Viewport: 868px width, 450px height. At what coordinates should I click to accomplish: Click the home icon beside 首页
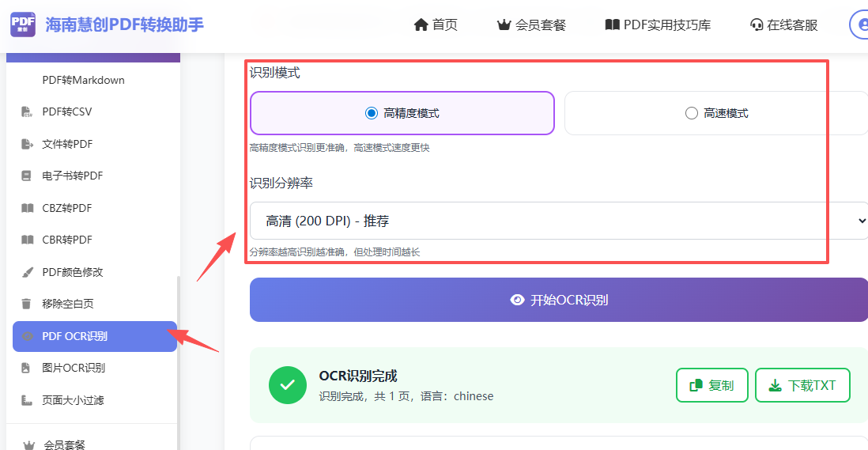coord(421,25)
